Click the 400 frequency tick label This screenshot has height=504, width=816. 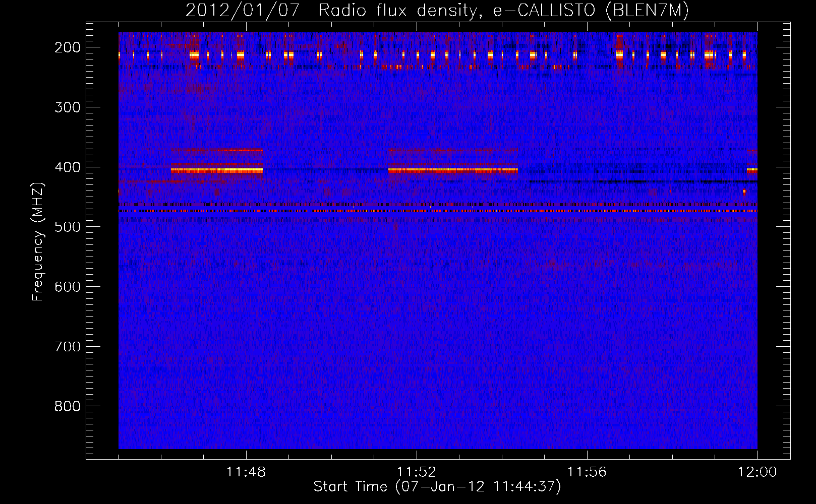(x=67, y=167)
